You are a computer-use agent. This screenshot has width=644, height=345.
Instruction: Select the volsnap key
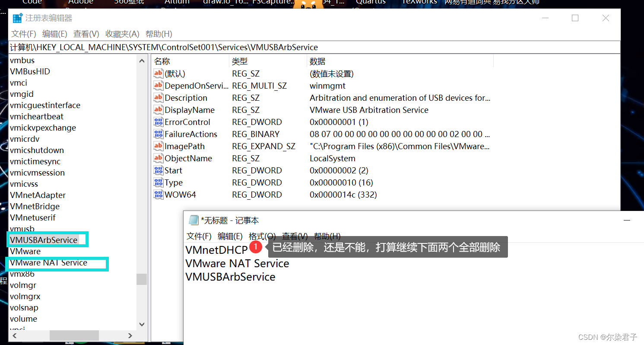tap(24, 307)
